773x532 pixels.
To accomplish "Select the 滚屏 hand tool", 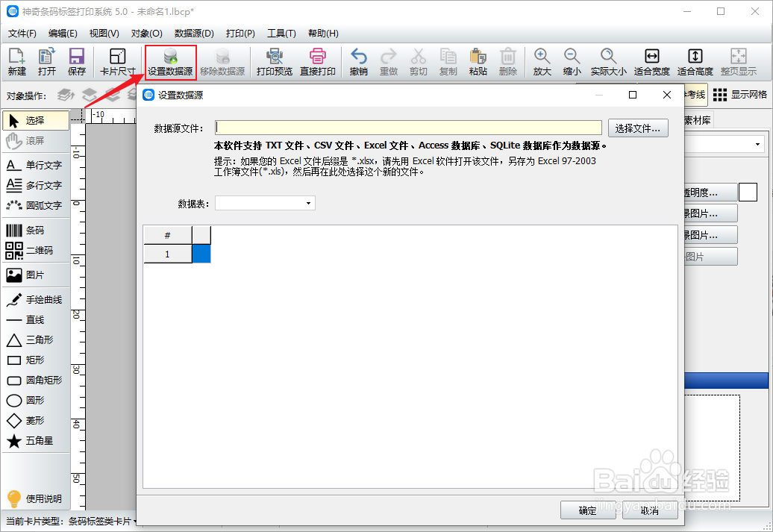I will pos(36,140).
